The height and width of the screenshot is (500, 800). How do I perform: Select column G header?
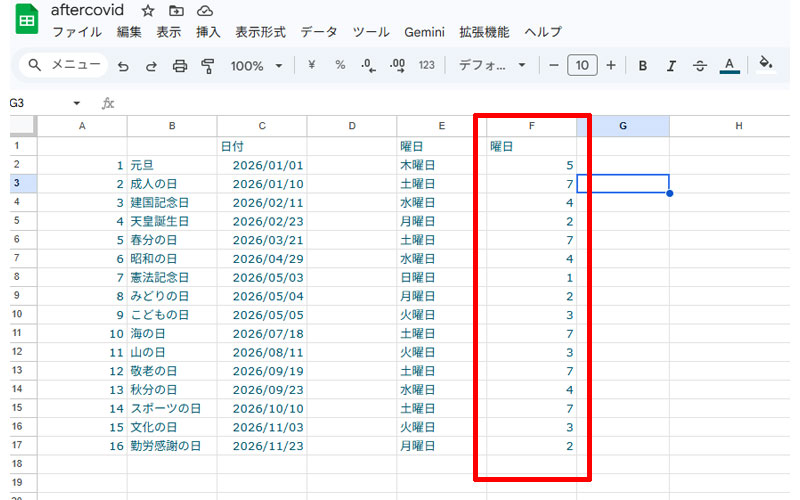tap(623, 126)
